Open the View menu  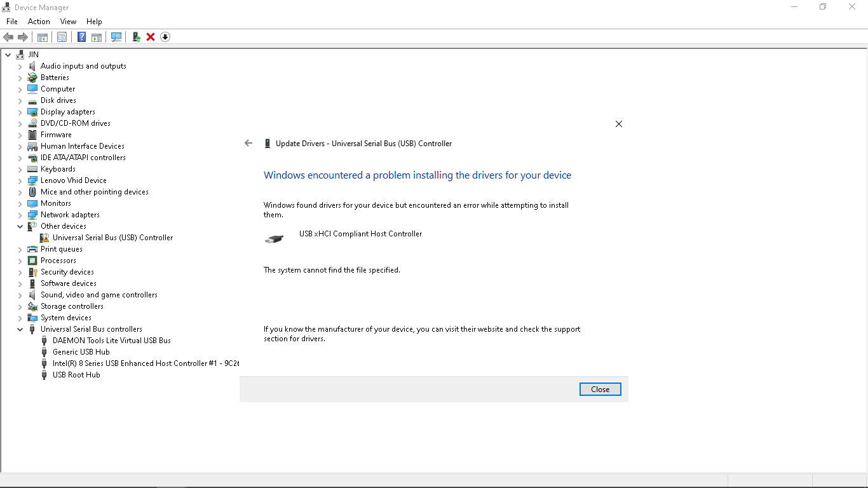coord(68,22)
